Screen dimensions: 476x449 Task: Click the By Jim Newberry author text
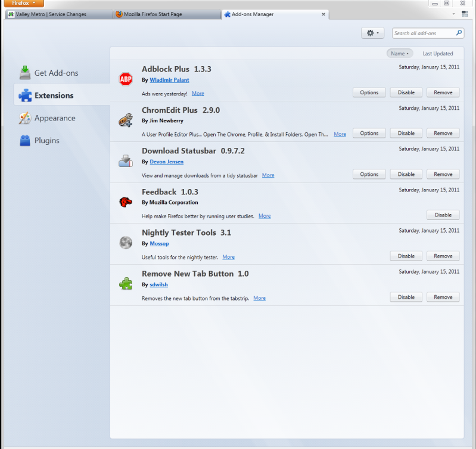tap(163, 120)
